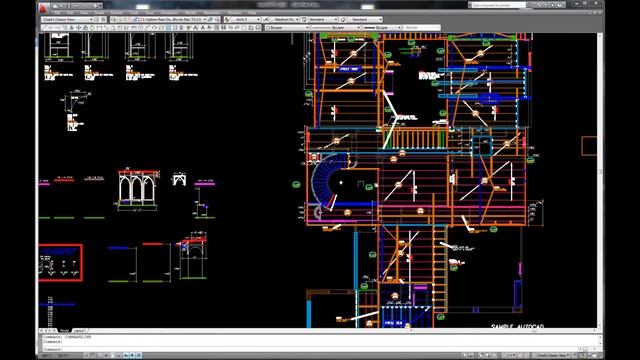Select the Move tool with the four-arrow cross icon
The width and height of the screenshot is (640, 360).
coord(78,28)
